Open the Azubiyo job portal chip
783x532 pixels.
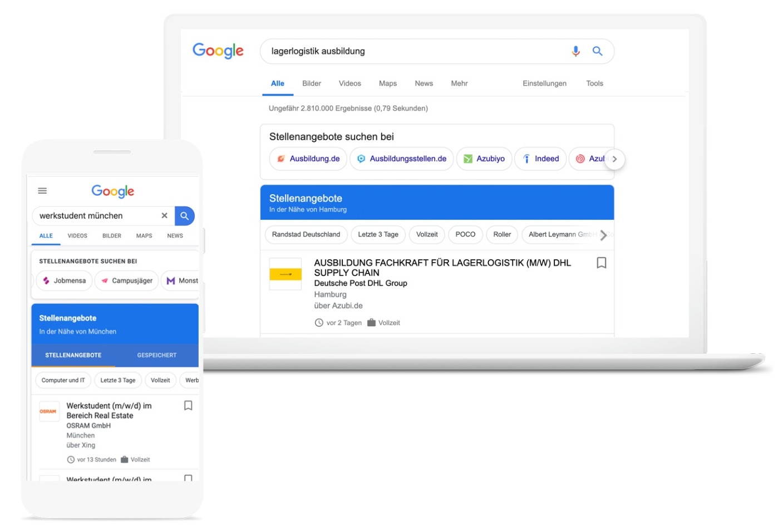click(x=484, y=159)
